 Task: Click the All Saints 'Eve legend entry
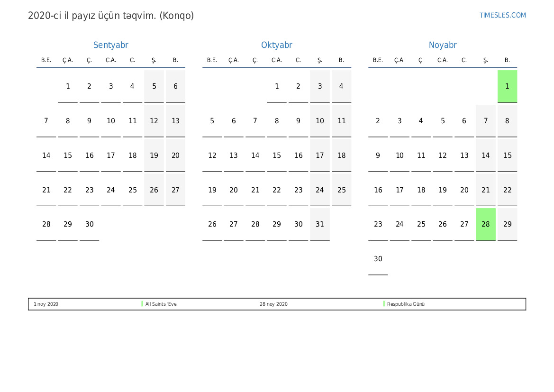[161, 304]
